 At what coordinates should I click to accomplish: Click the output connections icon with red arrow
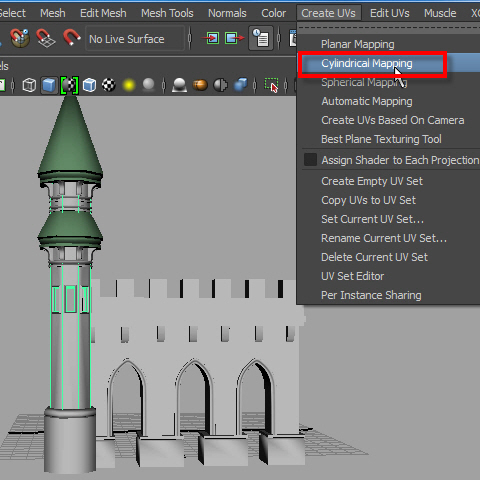pos(234,38)
